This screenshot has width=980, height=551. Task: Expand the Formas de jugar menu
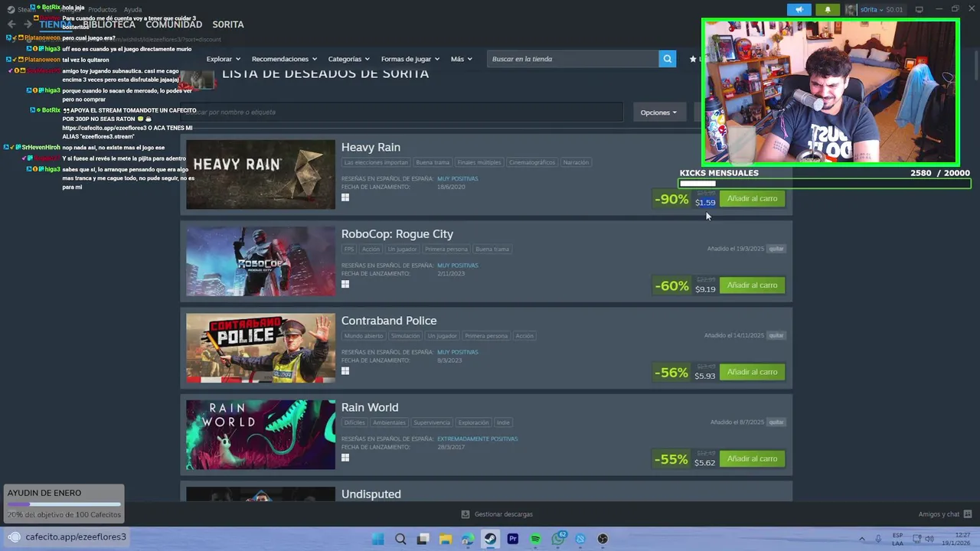[410, 59]
